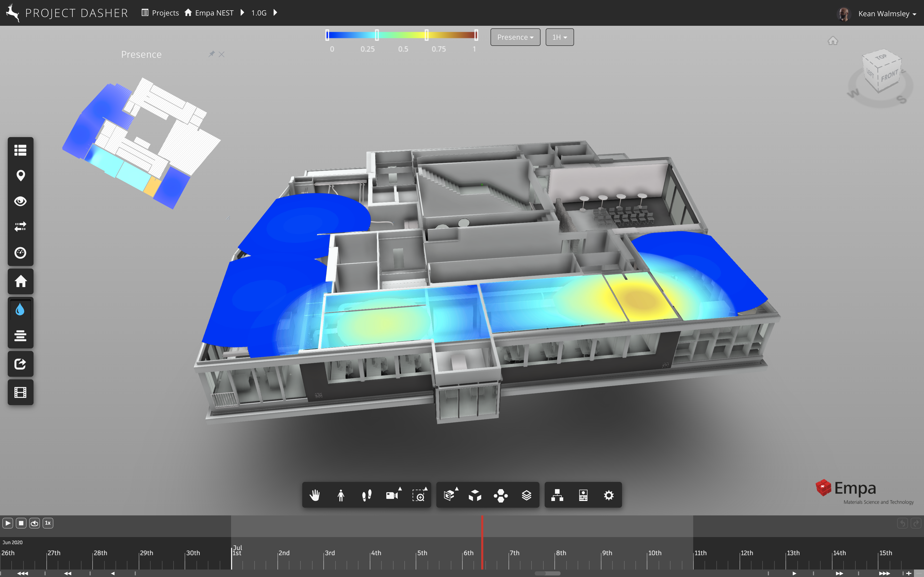
Task: Click the location pin sidebar icon
Action: [21, 175]
